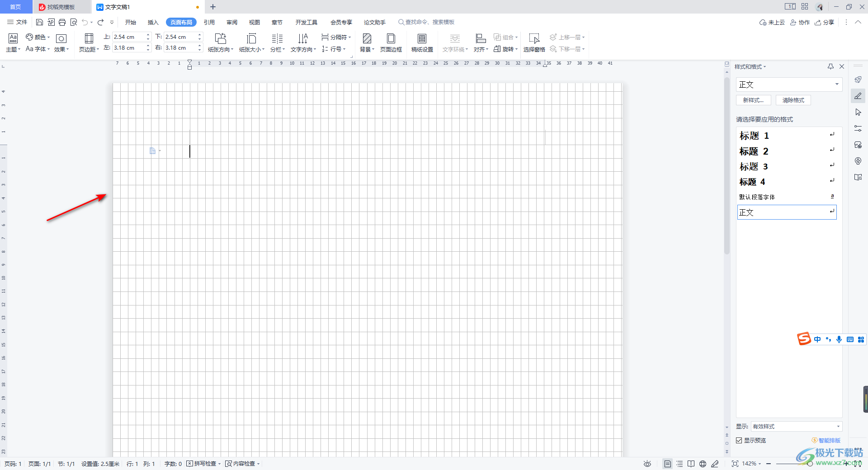Click the Redo arrow icon
Viewport: 868px width, 470px height.
(100, 22)
